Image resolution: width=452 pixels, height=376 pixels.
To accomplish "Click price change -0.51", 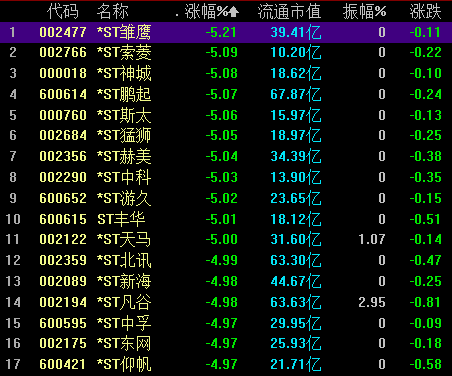I will click(x=426, y=219).
